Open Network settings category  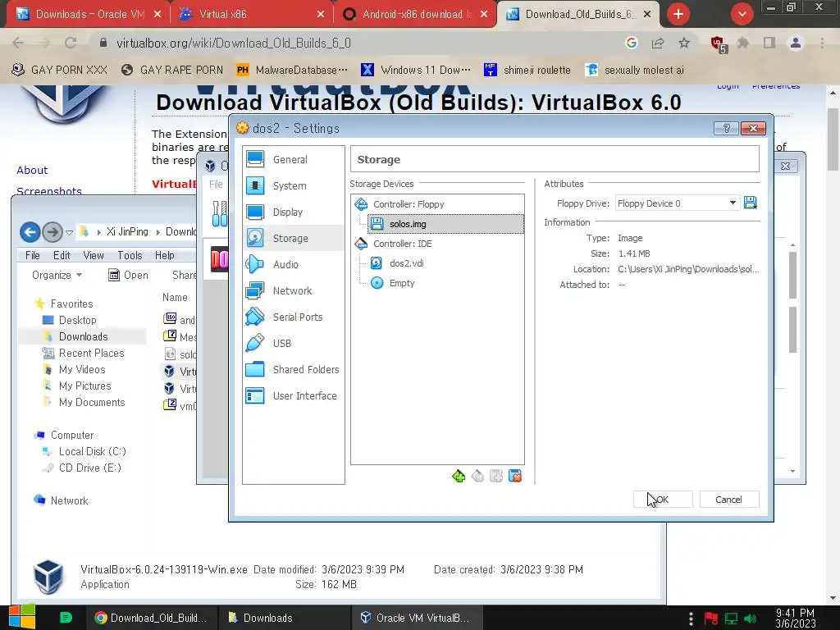(x=293, y=290)
